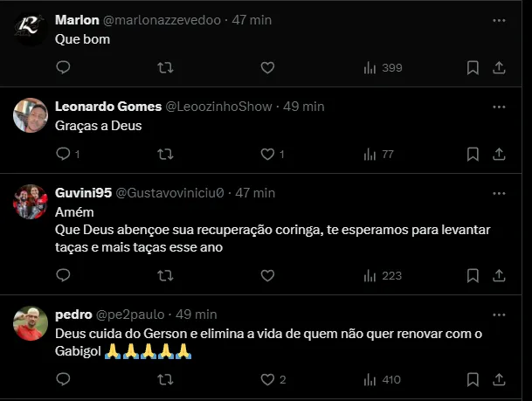Click pedro's profile picture
The width and height of the screenshot is (532, 401).
click(31, 322)
